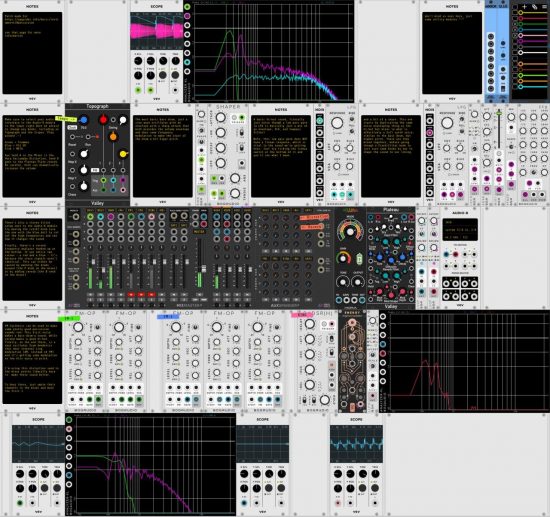Click Topograph's orange knob

(x=113, y=137)
